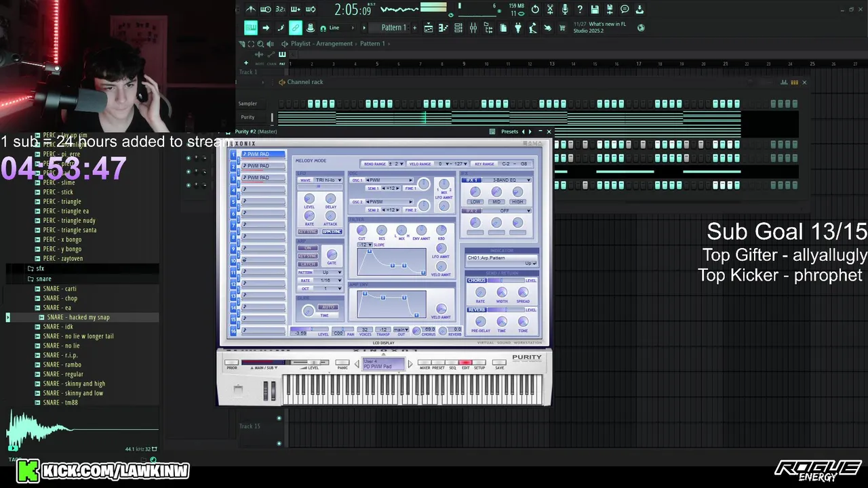The height and width of the screenshot is (488, 868).
Task: Open the LFO WAVE TRI hi-lo dropdown
Action: coord(328,180)
